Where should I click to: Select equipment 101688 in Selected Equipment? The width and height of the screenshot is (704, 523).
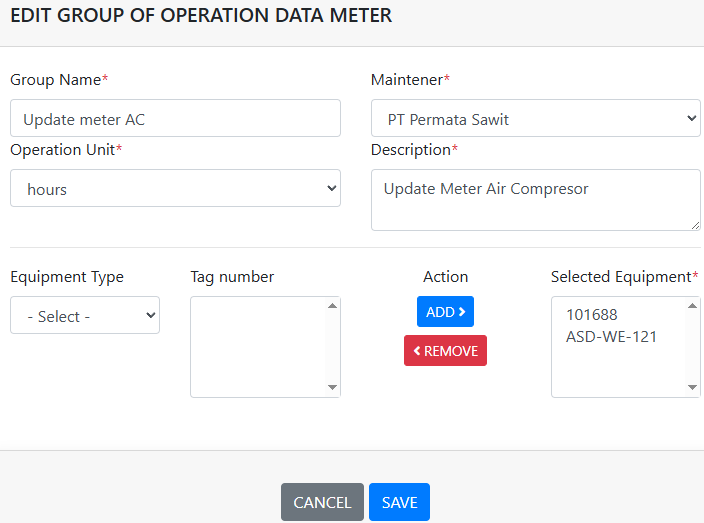(592, 315)
